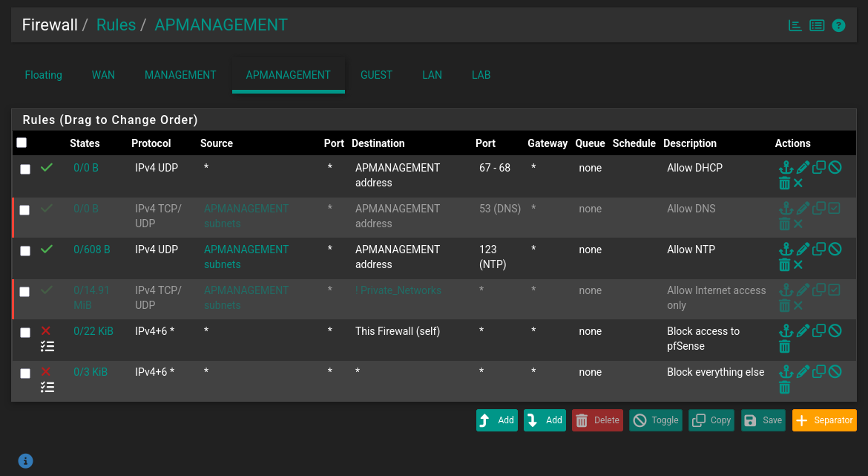Edit the Allow DHCP rule with pencil icon
This screenshot has height=476, width=868.
pyautogui.click(x=803, y=168)
